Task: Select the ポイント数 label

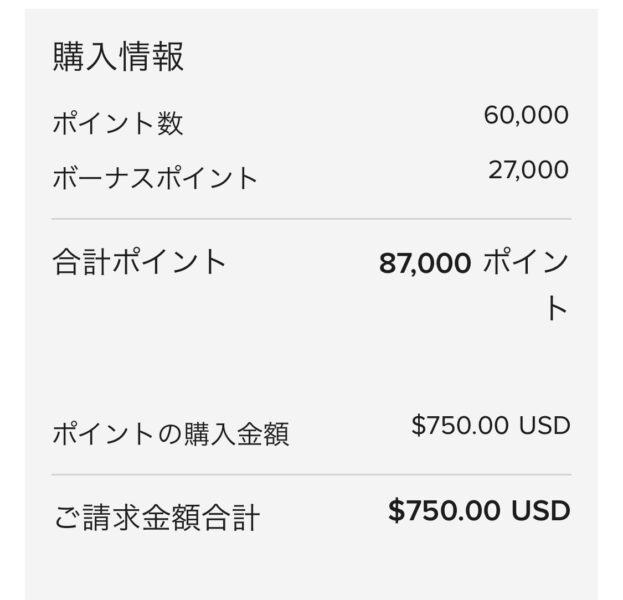Action: click(x=118, y=123)
